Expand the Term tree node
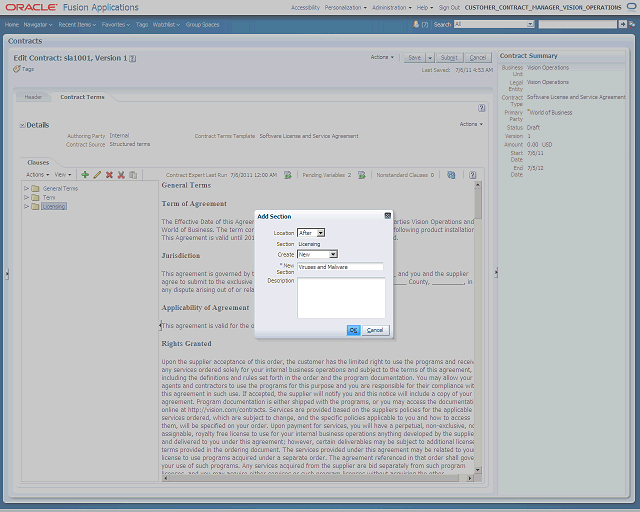This screenshot has width=640, height=512. pos(27,197)
